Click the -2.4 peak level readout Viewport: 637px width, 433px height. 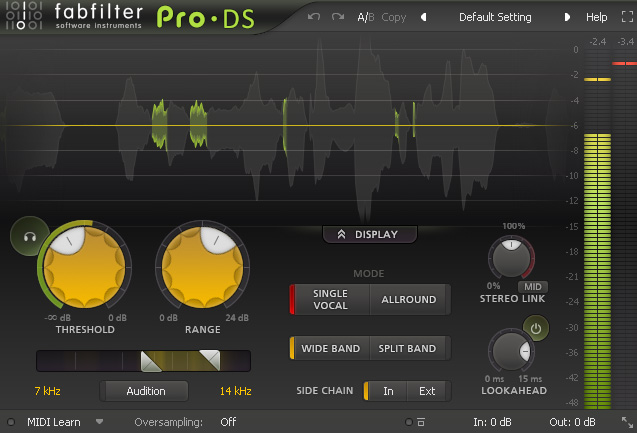(x=598, y=41)
